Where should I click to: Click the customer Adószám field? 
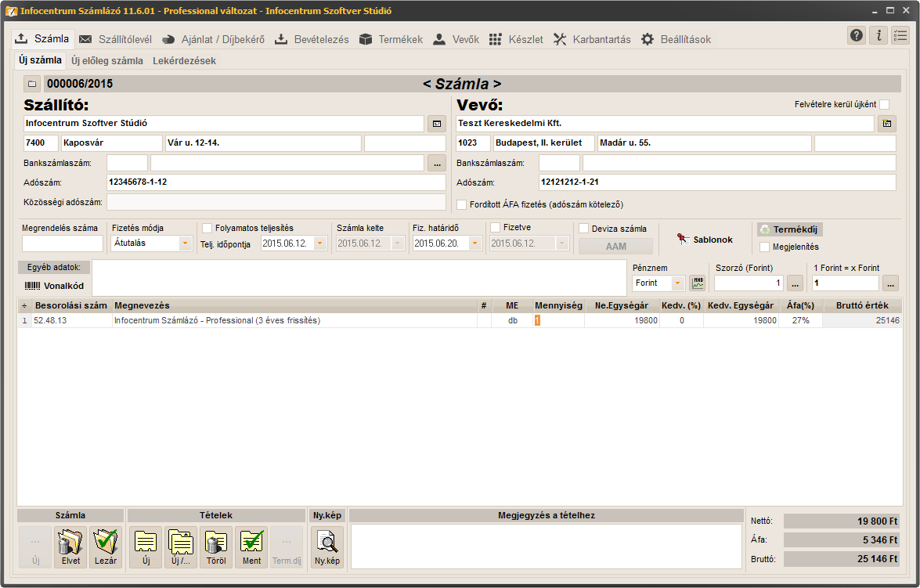717,182
